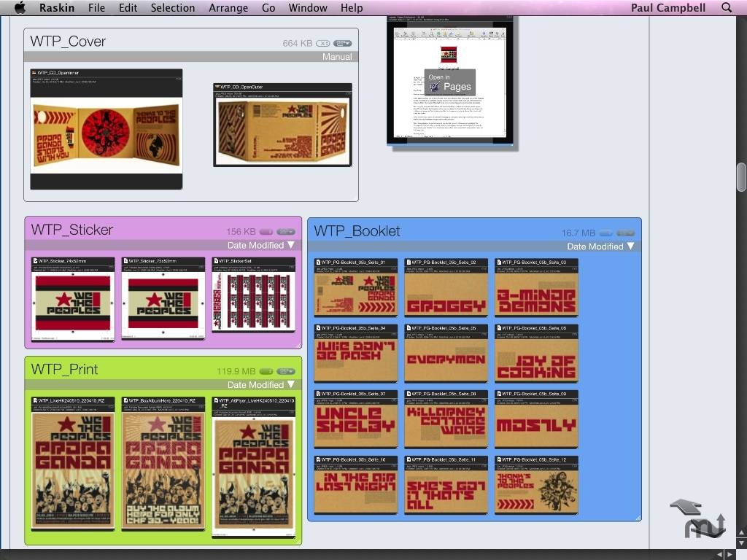This screenshot has width=747, height=560.
Task: Open Date Modified sort dropdown in WTP_Booklet
Action: click(x=600, y=246)
